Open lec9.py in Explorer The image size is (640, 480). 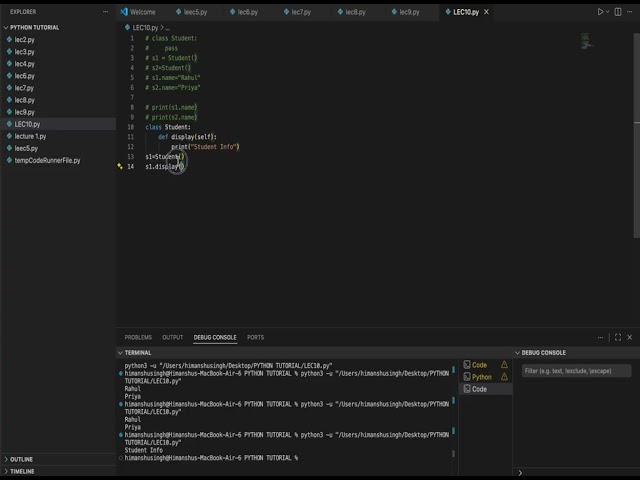24,112
